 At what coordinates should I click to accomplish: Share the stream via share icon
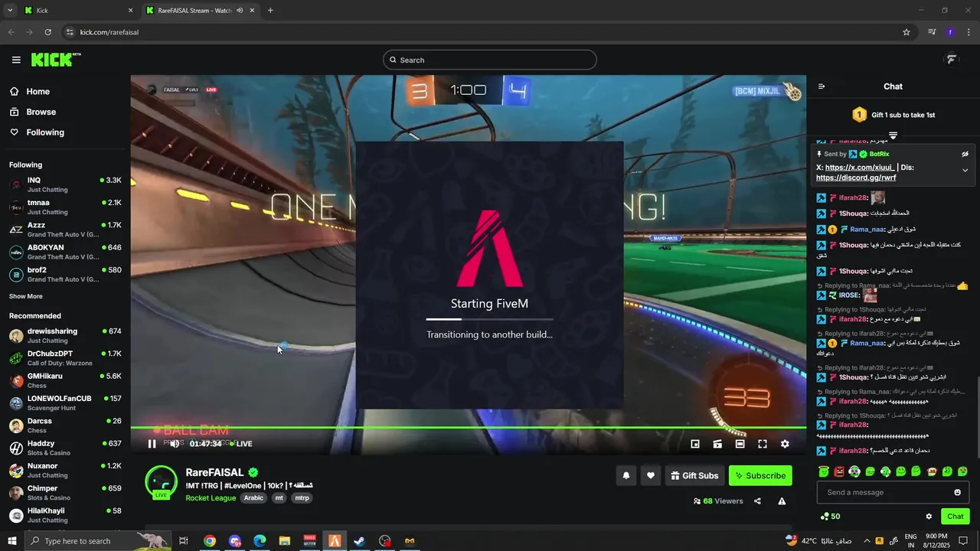tap(757, 501)
